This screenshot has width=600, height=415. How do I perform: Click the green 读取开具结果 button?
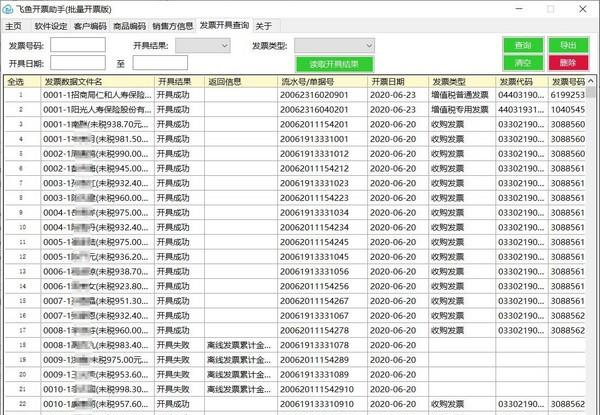point(334,64)
